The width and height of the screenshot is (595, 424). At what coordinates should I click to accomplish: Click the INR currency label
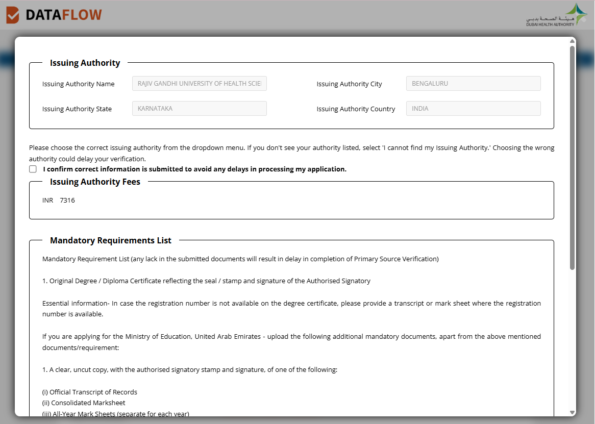[47, 200]
